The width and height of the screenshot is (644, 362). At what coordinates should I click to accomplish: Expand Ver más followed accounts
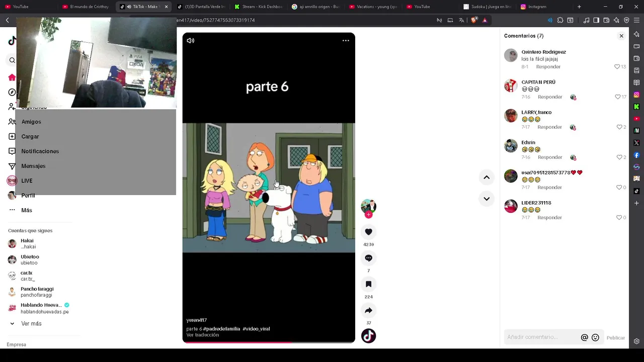[x=31, y=324]
